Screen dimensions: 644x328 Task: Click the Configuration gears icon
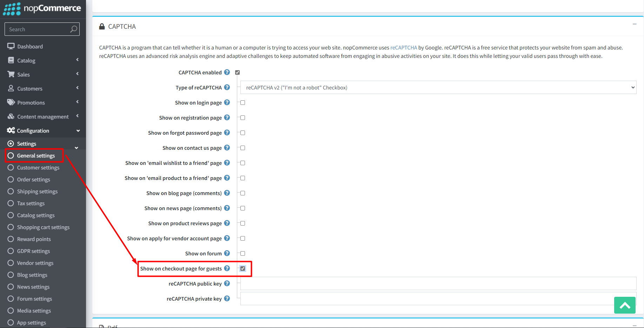click(11, 130)
